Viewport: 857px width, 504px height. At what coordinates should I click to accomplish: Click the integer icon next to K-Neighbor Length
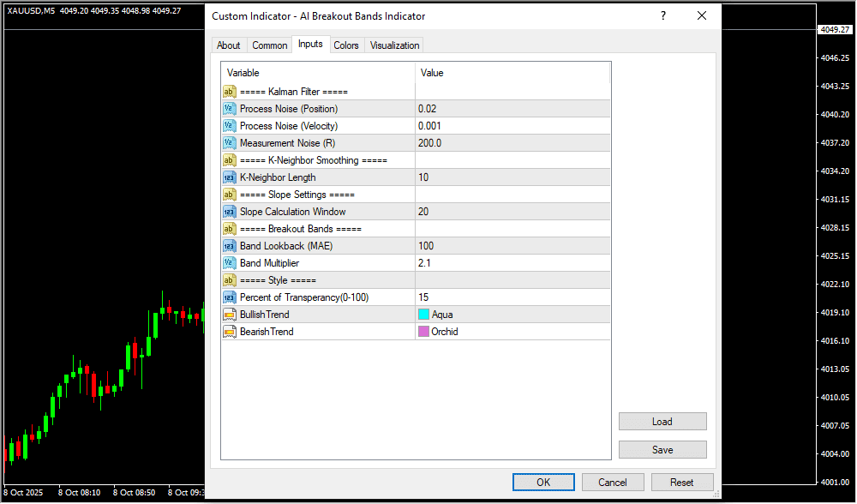(x=229, y=177)
